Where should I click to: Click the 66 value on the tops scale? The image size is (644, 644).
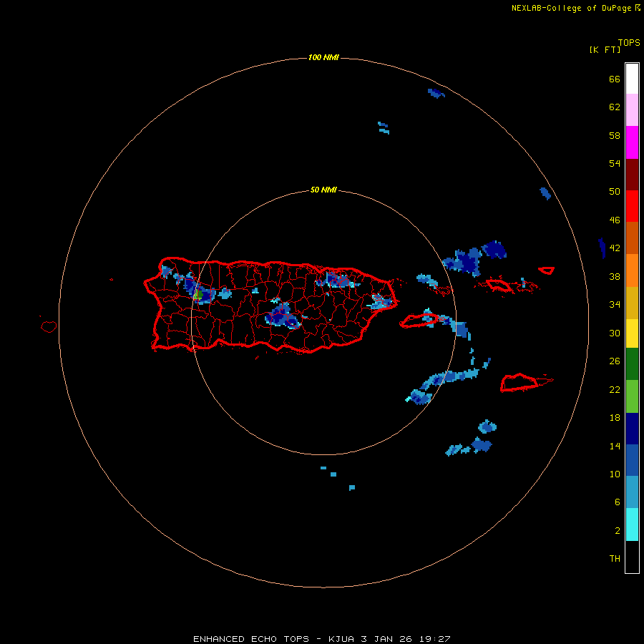pyautogui.click(x=615, y=79)
